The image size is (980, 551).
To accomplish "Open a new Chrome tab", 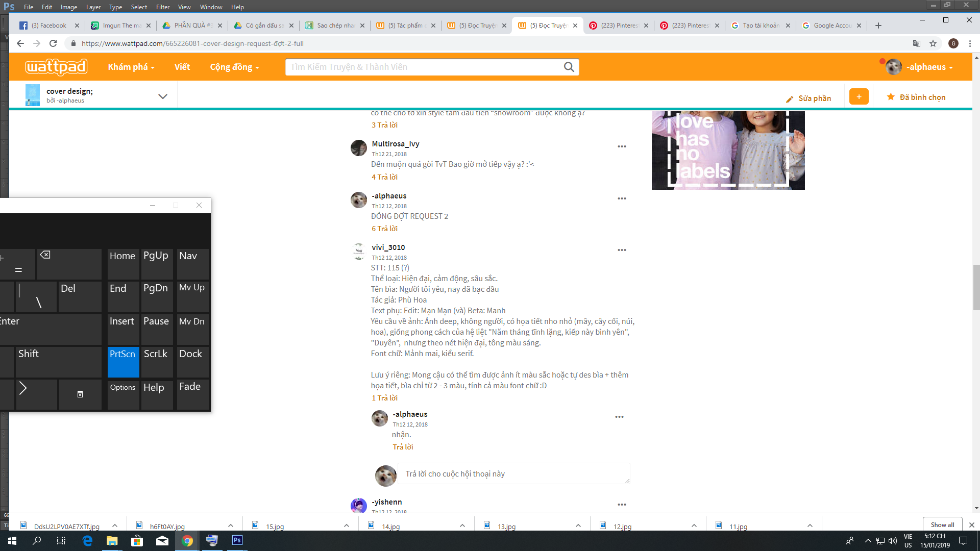I will [x=878, y=26].
